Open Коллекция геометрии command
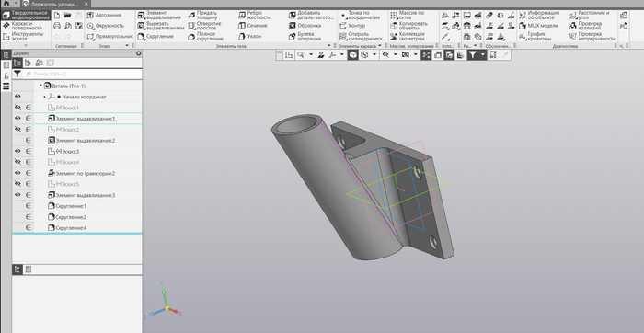644x333 pixels. [408, 36]
